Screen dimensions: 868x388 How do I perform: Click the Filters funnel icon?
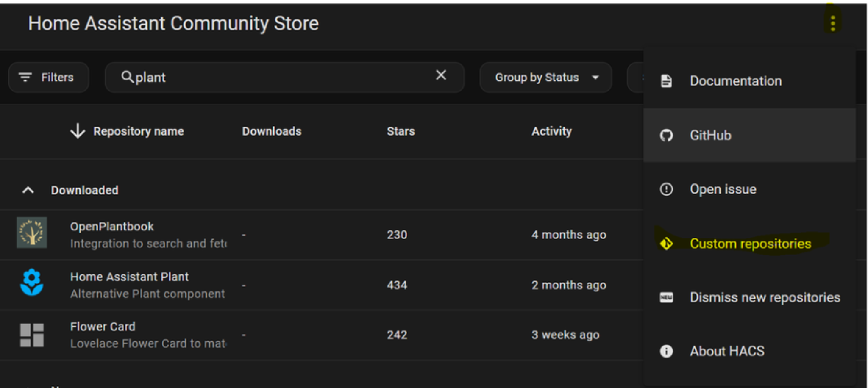[x=25, y=77]
